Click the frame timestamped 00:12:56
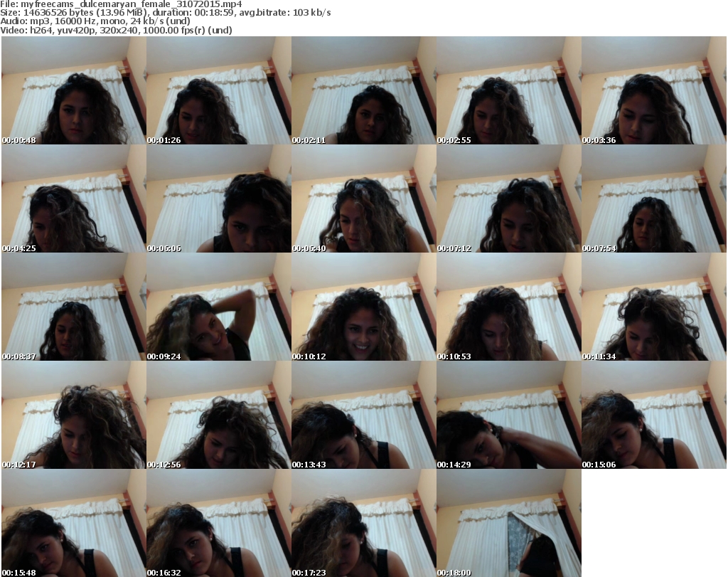728x577 pixels. coord(219,415)
